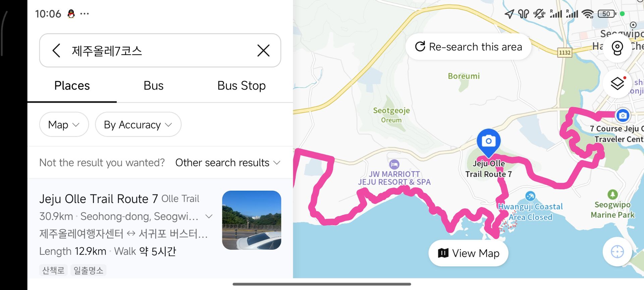Viewport: 644px width, 290px height.
Task: Switch to the Bus tab
Action: point(153,86)
